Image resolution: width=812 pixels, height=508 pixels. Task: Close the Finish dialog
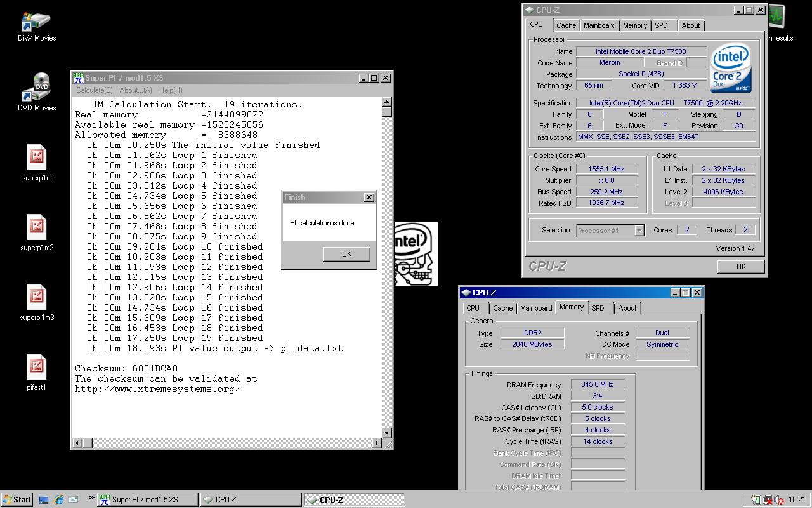[x=369, y=197]
